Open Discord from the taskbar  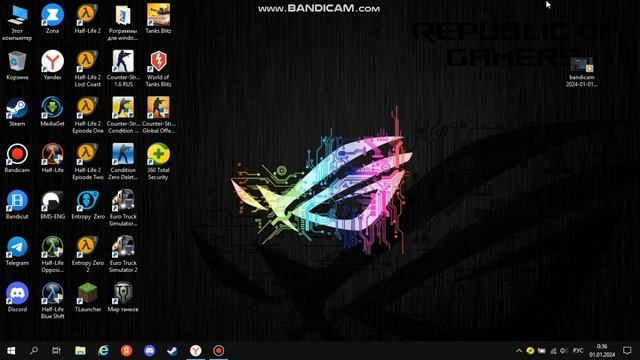[x=149, y=351]
